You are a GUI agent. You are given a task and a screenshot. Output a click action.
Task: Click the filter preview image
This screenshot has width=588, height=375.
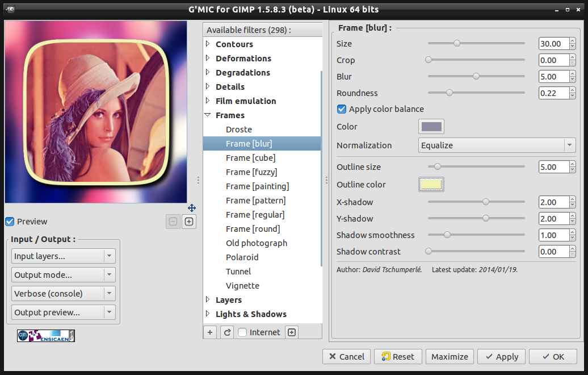pos(95,112)
